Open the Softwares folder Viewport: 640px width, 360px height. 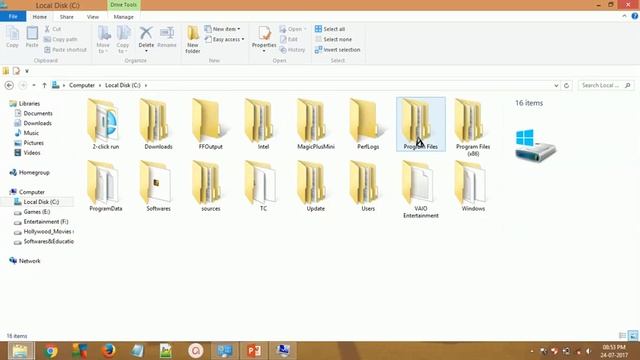coord(158,186)
